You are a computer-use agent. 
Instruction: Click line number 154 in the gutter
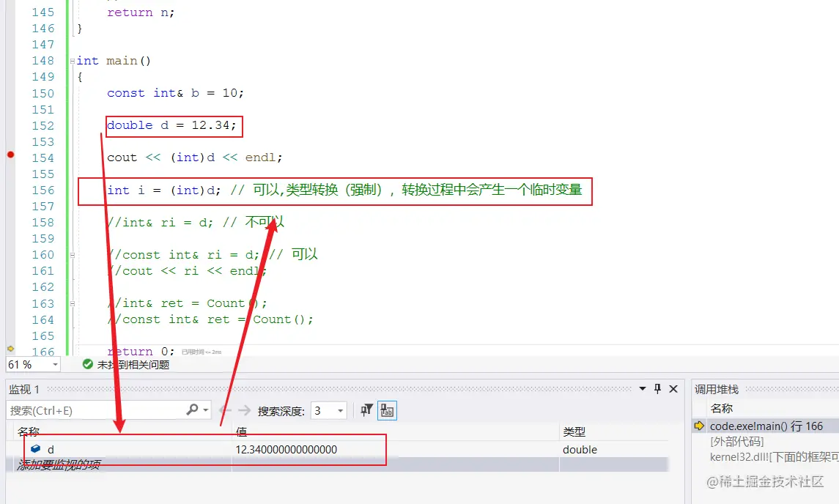click(42, 157)
